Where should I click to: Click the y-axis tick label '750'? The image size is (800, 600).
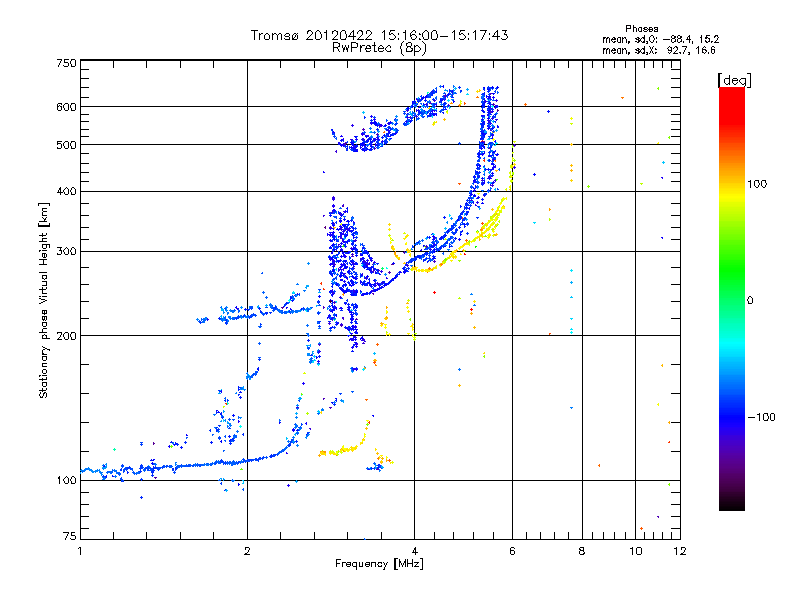click(66, 63)
